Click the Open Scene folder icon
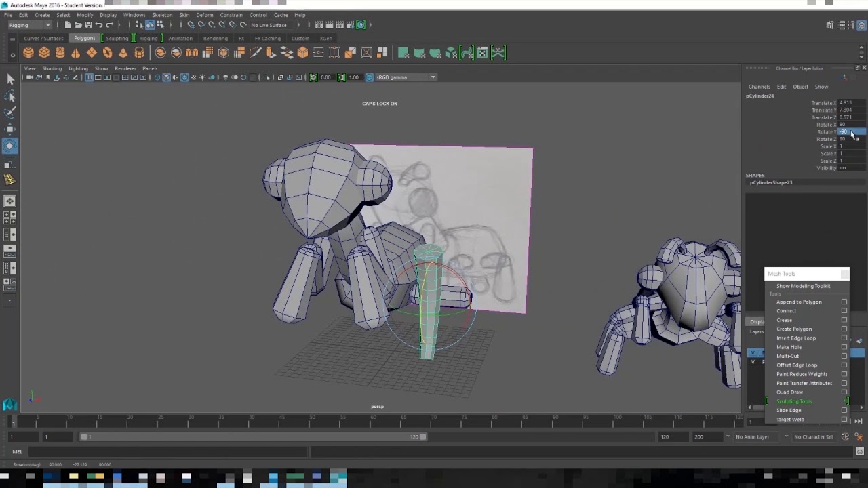Screen dimensions: 868x488 (78, 25)
